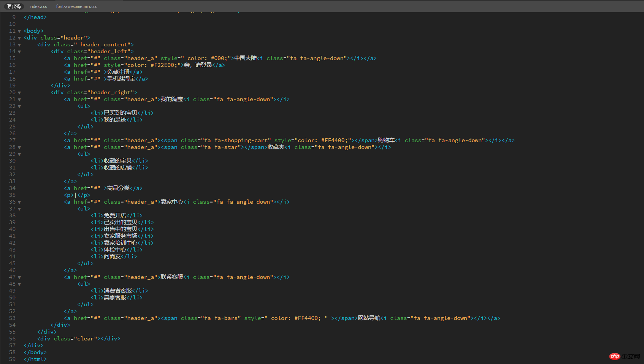Collapse the 联系客服 anchor fold on line 47

19,277
